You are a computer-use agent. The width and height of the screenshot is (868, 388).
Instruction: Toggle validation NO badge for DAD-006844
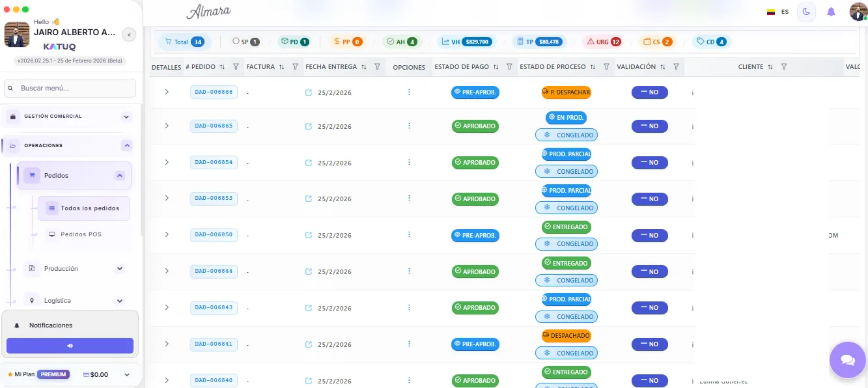coord(650,271)
